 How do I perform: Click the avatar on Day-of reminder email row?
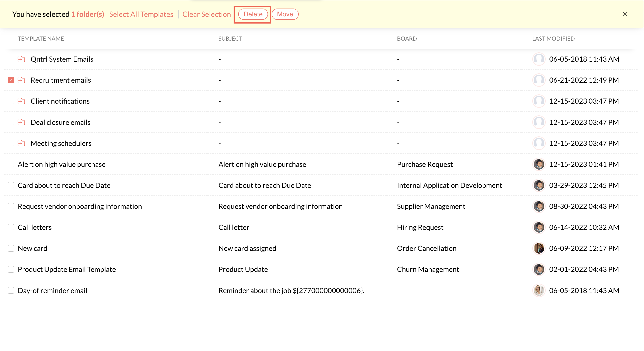539,290
